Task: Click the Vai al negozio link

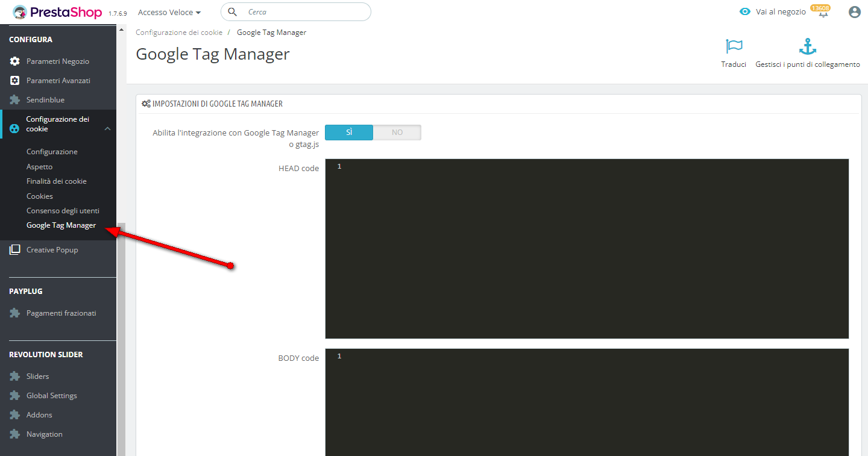Action: (781, 12)
